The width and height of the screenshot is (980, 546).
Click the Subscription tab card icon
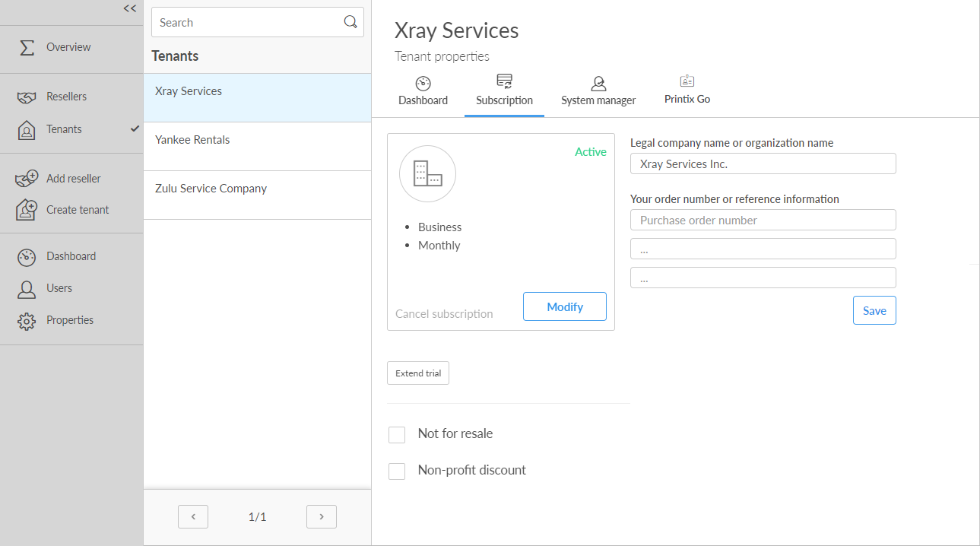point(505,81)
